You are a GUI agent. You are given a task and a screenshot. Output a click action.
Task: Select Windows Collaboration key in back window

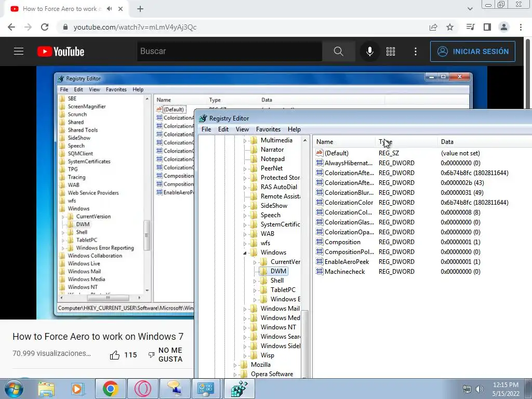(95, 256)
